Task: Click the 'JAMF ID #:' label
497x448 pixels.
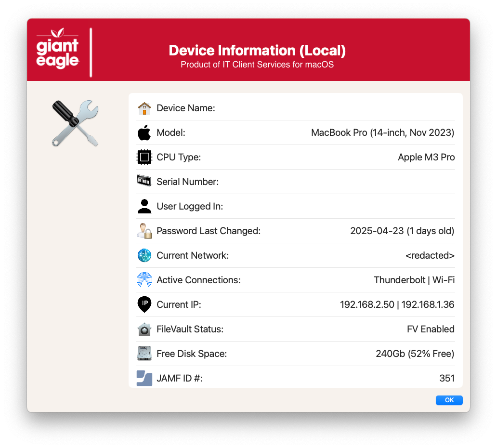Action: pyautogui.click(x=180, y=378)
